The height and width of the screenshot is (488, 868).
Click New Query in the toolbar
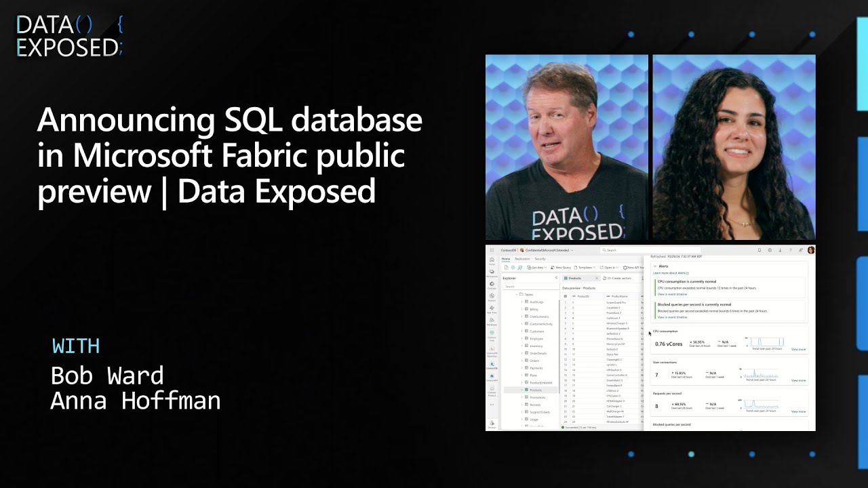click(x=561, y=268)
